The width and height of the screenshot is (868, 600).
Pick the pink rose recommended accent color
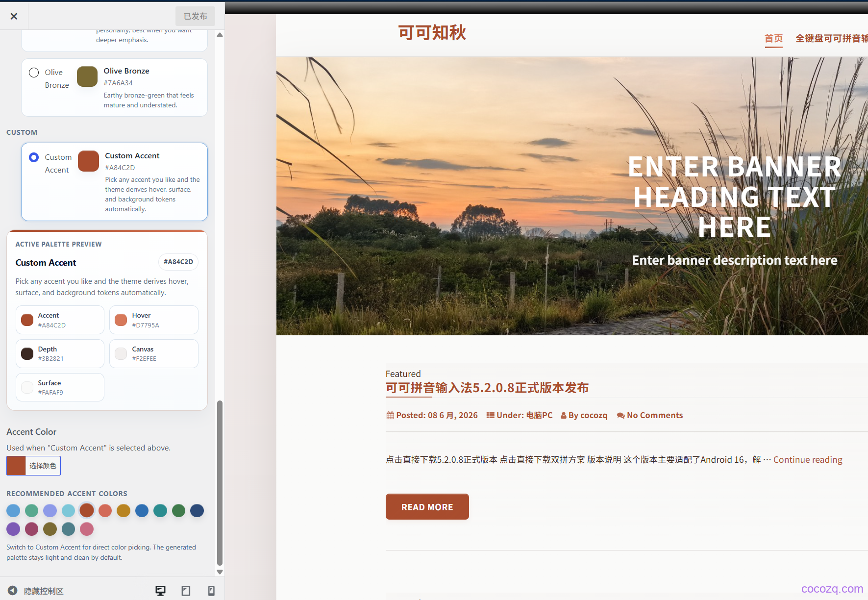coord(87,529)
